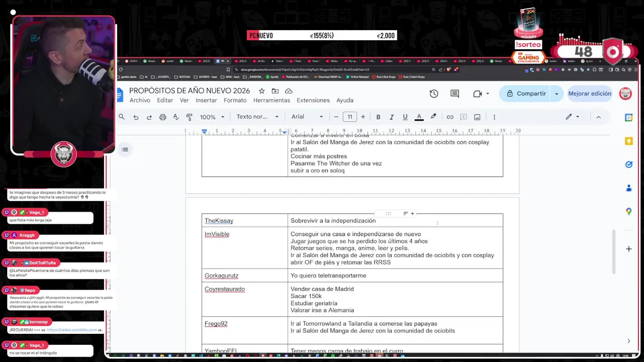Check the cloud document status icon
The width and height of the screenshot is (644, 362).
click(x=289, y=91)
